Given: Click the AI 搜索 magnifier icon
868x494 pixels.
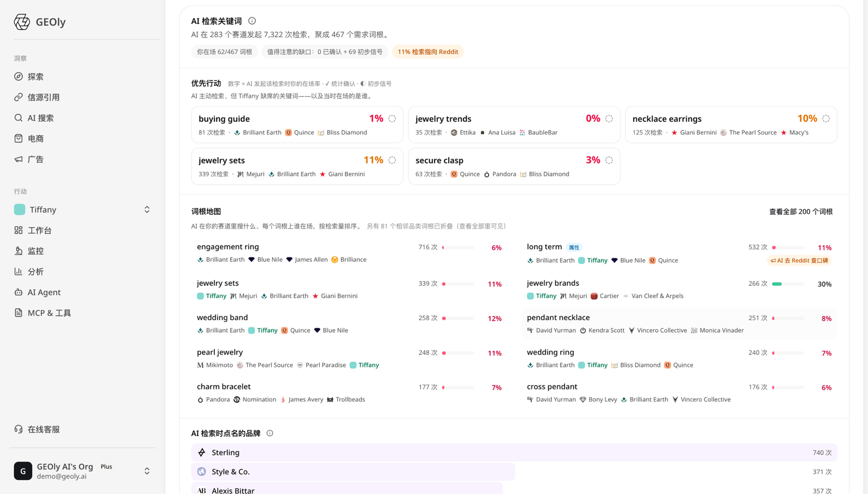Looking at the screenshot, I should click(x=18, y=118).
